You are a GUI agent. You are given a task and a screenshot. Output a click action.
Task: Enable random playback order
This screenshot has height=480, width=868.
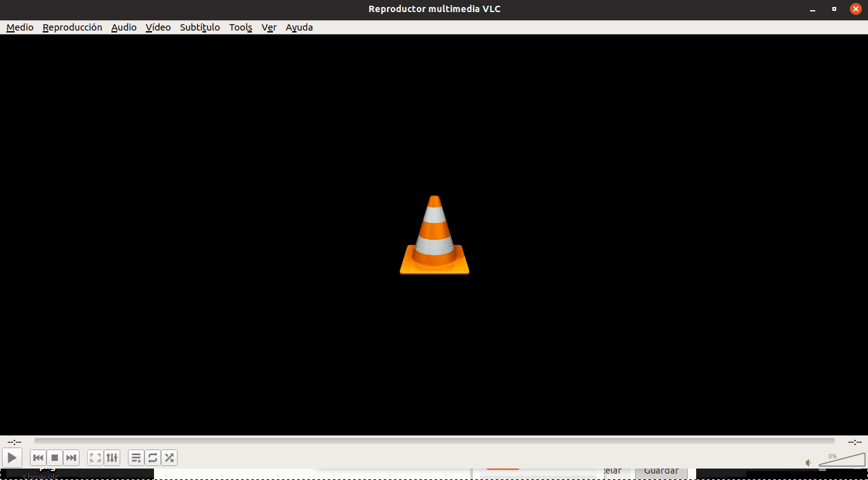tap(169, 457)
